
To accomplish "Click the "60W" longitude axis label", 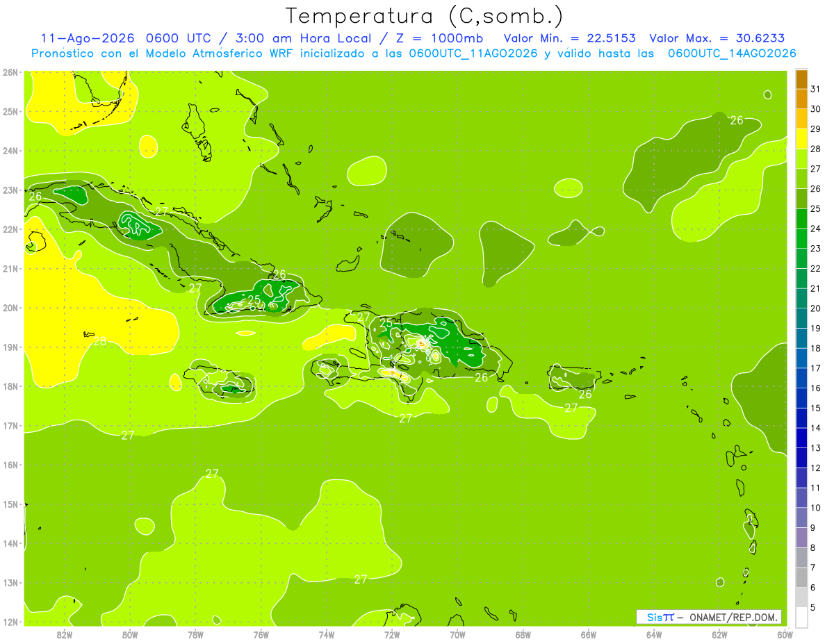I will click(x=785, y=634).
